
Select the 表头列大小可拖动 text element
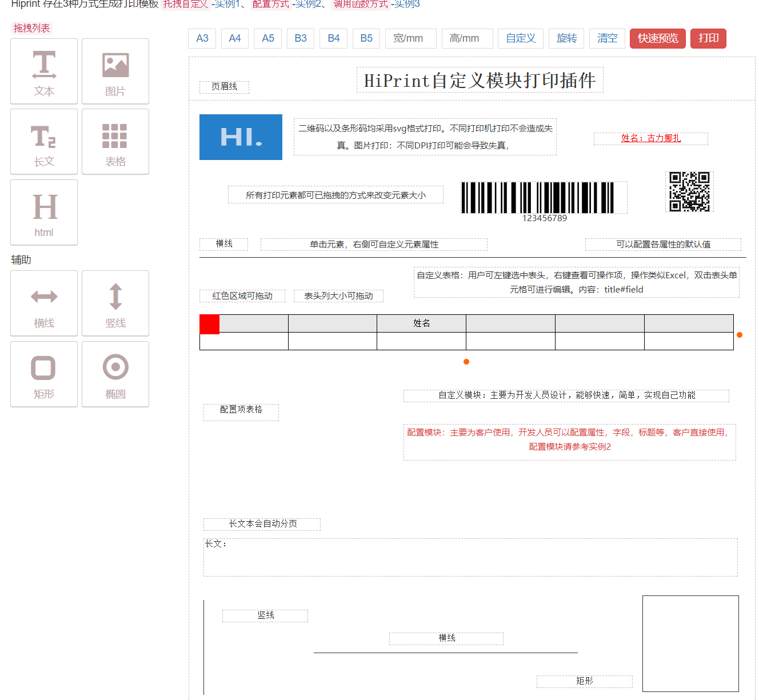click(x=338, y=296)
